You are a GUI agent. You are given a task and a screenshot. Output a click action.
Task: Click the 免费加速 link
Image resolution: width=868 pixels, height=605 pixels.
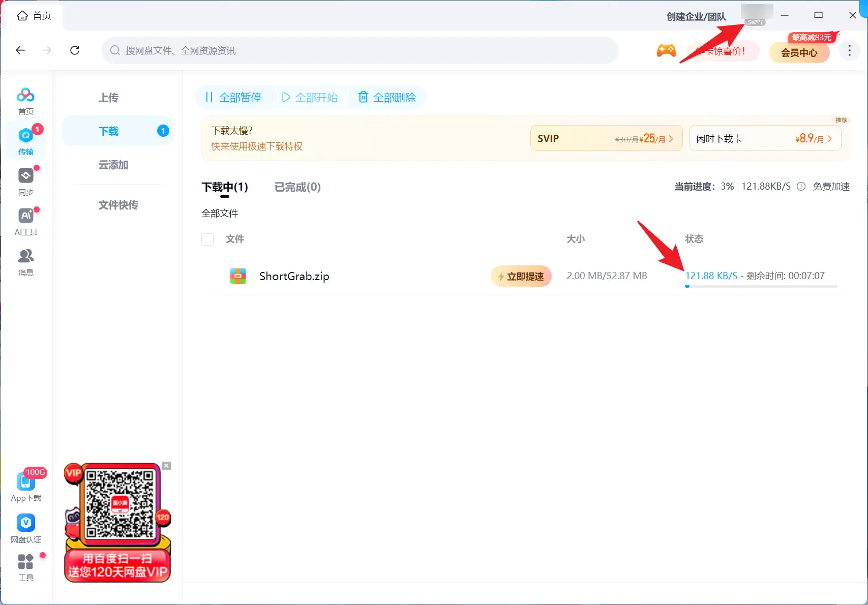(x=832, y=186)
